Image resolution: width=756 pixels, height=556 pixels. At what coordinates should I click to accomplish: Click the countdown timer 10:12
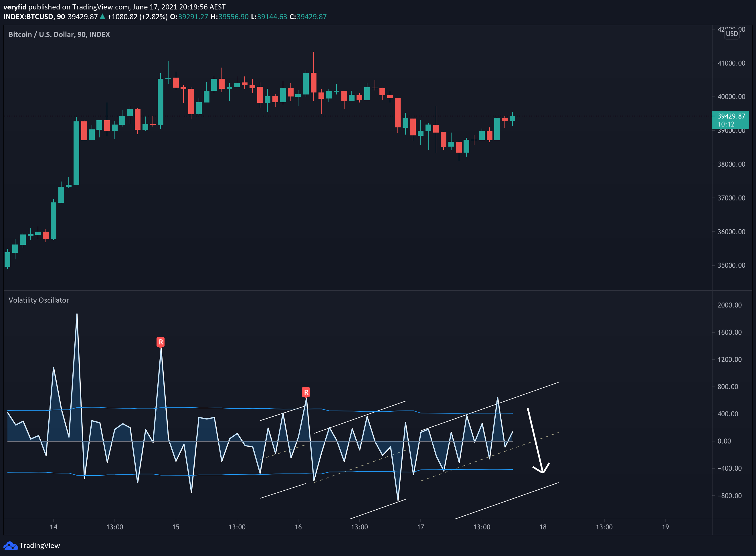(726, 124)
